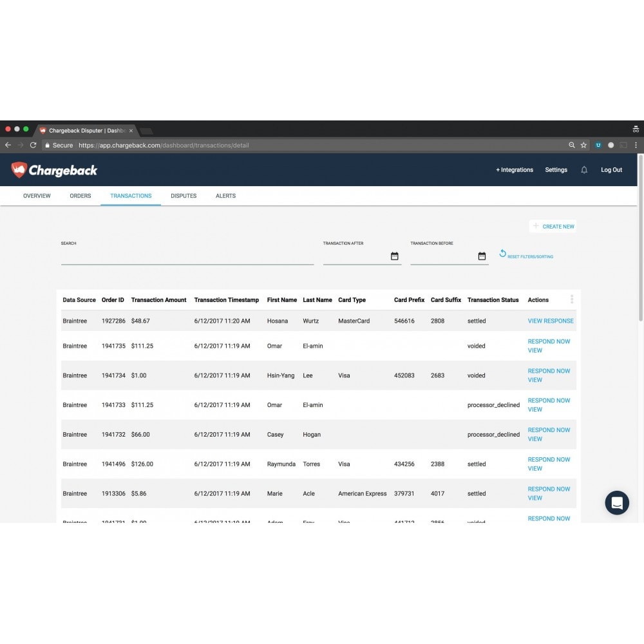The image size is (644, 644).
Task: Select the Transactions tab
Action: (x=131, y=196)
